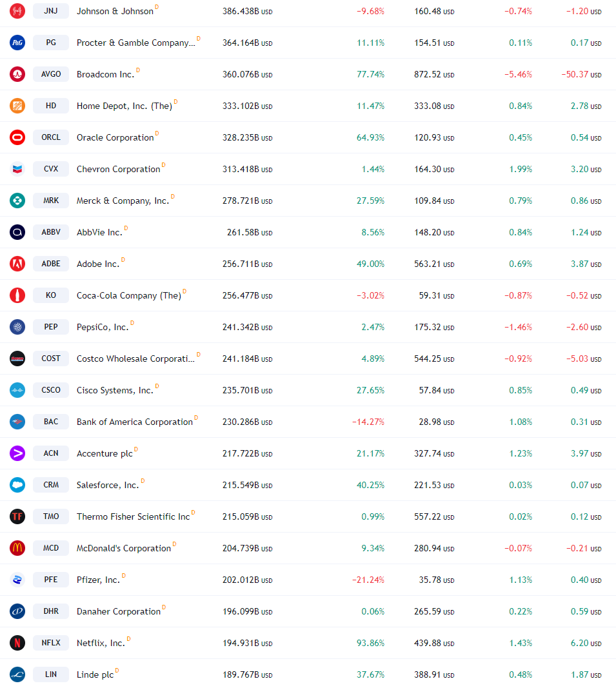Open the Johnson & Johnson company link
This screenshot has width=616, height=688.
point(115,12)
